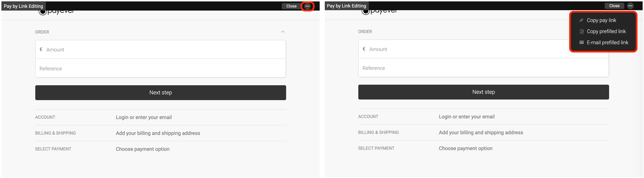The width and height of the screenshot is (644, 178).
Task: Click 'Choose payment option' in left panel
Action: (x=142, y=149)
